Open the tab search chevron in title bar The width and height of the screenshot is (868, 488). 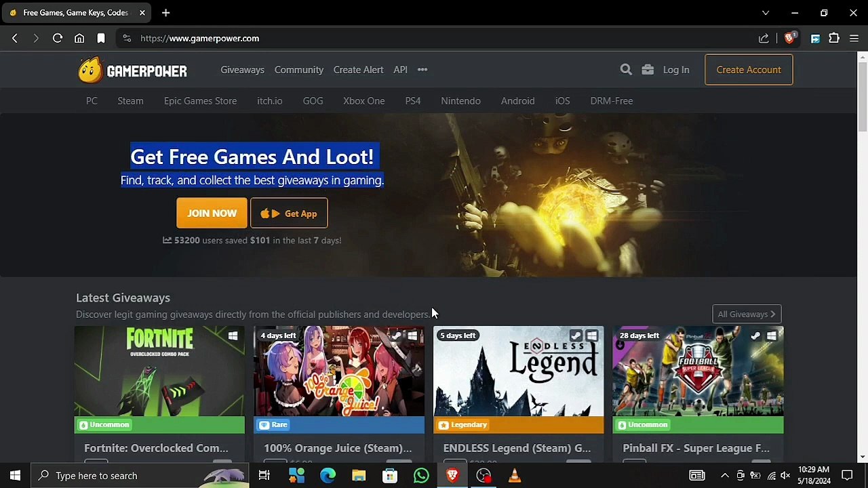pyautogui.click(x=766, y=13)
